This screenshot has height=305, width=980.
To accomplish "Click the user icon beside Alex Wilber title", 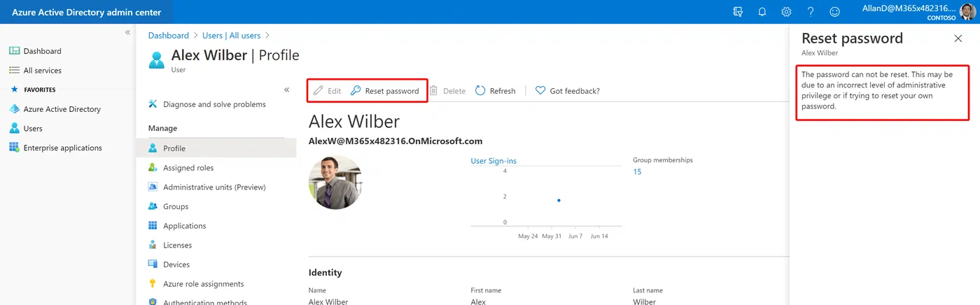I will click(157, 59).
